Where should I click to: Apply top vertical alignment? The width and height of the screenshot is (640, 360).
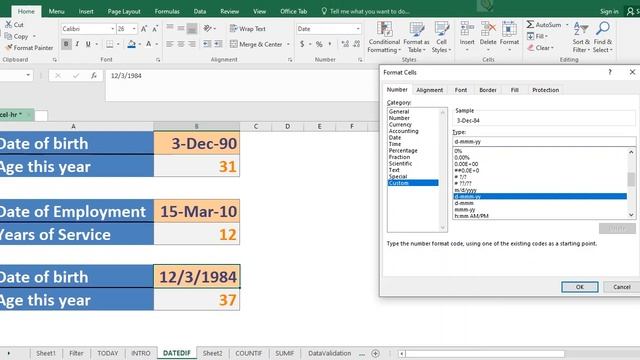tap(170, 28)
